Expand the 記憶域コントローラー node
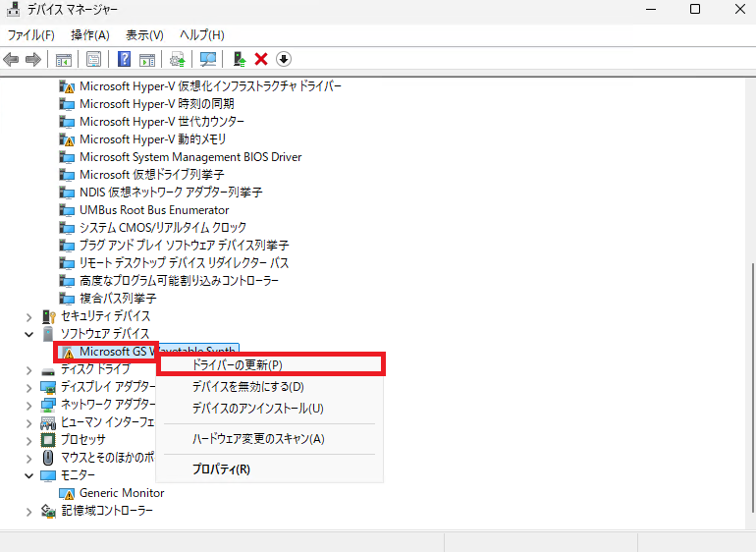The height and width of the screenshot is (552, 756). 28,512
